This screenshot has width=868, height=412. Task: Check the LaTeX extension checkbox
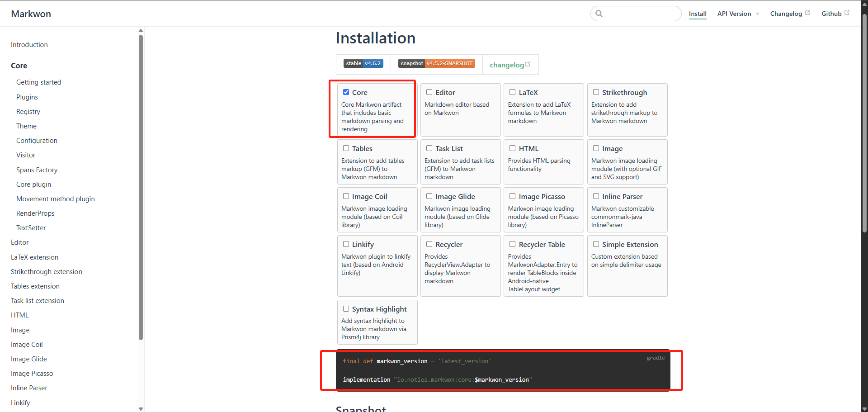point(512,92)
